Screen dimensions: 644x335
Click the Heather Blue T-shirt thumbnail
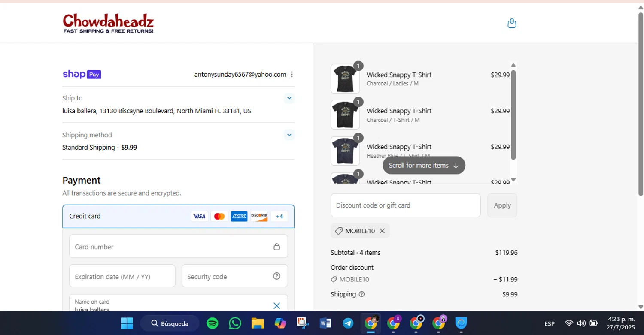tap(345, 151)
